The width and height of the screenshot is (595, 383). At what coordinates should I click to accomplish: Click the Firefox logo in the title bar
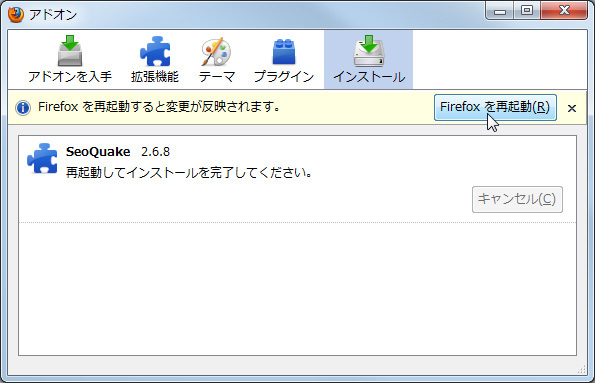pos(16,14)
